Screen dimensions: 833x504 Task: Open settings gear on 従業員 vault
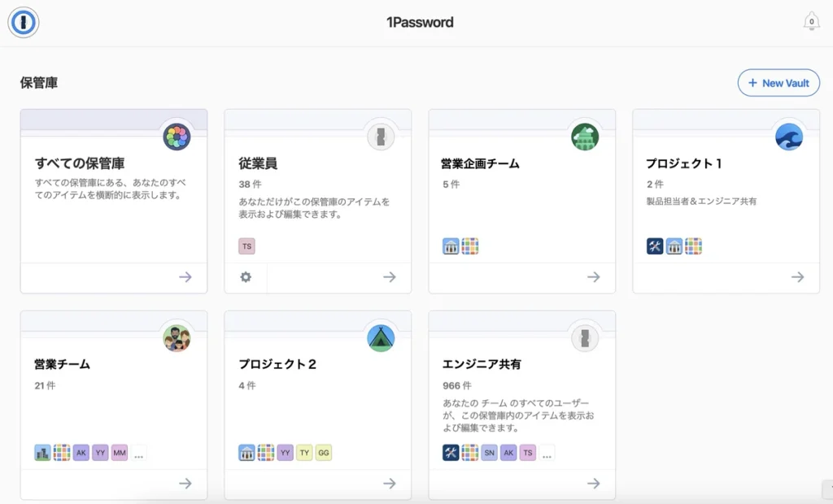click(x=246, y=277)
